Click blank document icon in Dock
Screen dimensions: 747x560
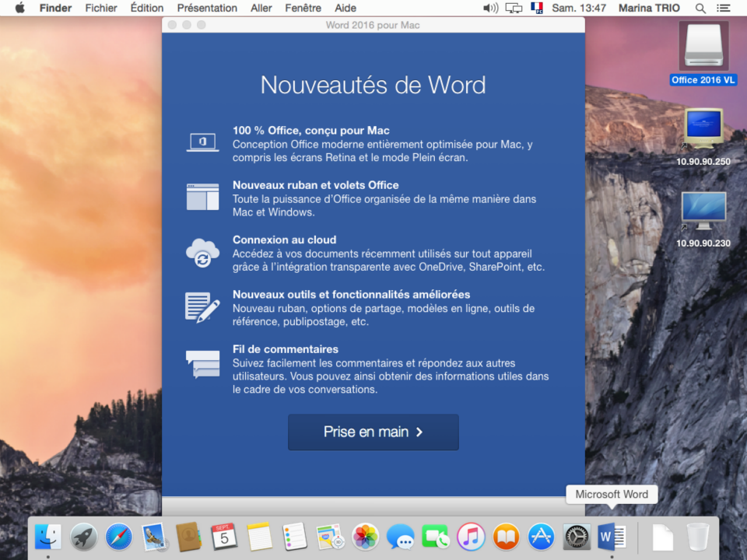663,537
